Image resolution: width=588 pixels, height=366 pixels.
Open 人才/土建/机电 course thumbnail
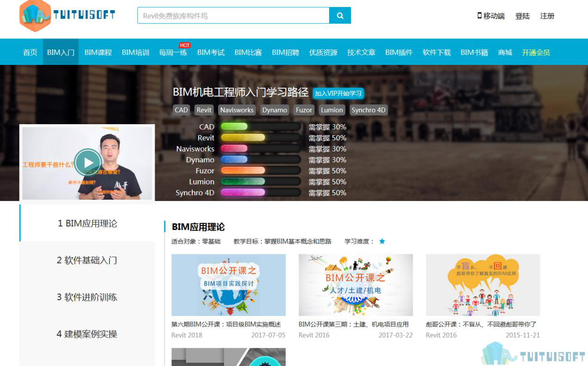tap(356, 285)
